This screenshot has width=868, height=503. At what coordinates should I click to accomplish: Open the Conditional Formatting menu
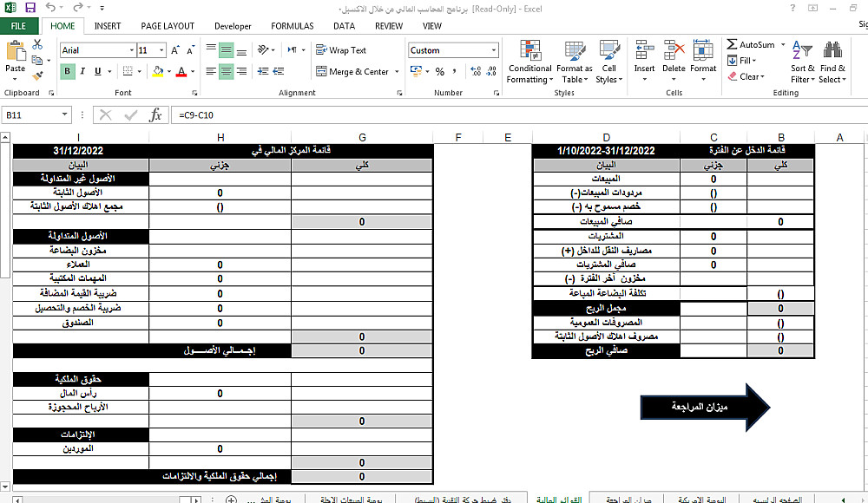[529, 62]
